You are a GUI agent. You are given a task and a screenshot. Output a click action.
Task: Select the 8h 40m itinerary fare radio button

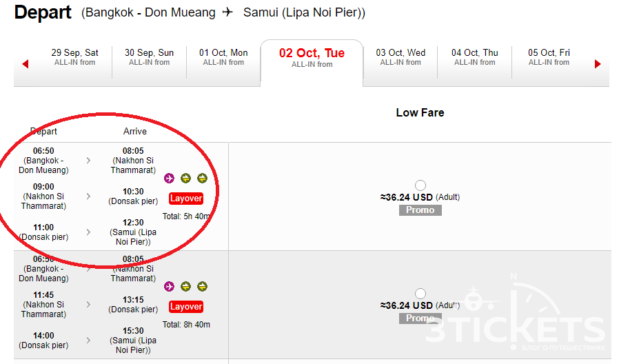click(420, 294)
